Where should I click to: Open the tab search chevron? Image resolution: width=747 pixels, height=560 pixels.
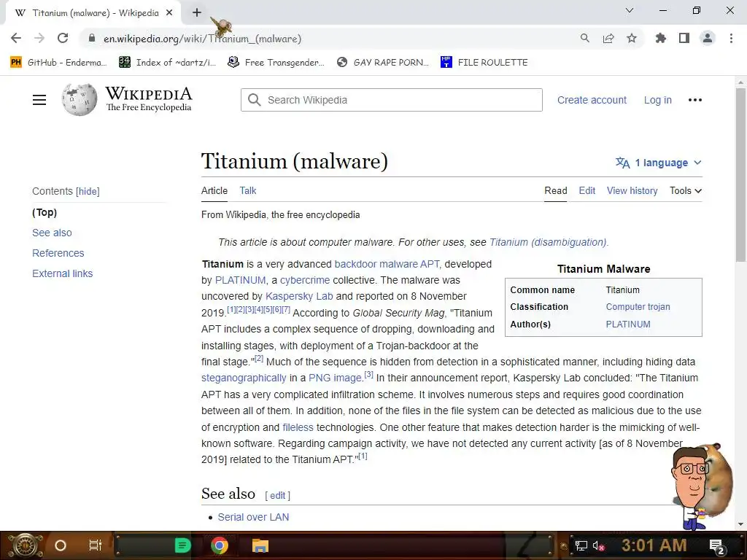(x=630, y=10)
